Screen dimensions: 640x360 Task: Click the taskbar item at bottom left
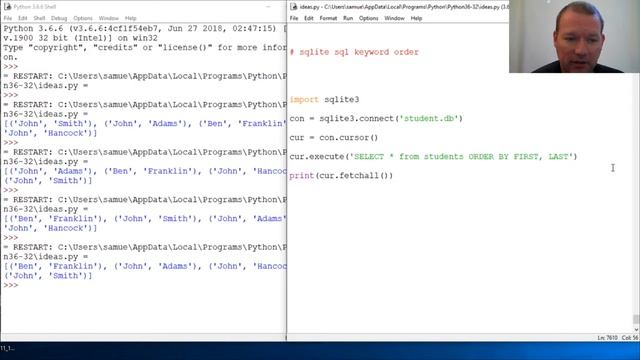point(7,348)
